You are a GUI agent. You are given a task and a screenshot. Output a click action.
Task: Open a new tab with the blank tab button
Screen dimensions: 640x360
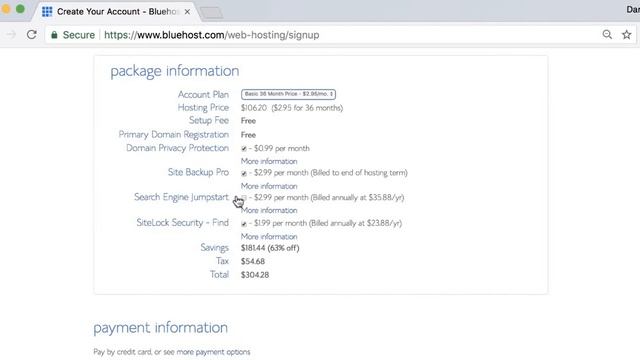(x=211, y=13)
